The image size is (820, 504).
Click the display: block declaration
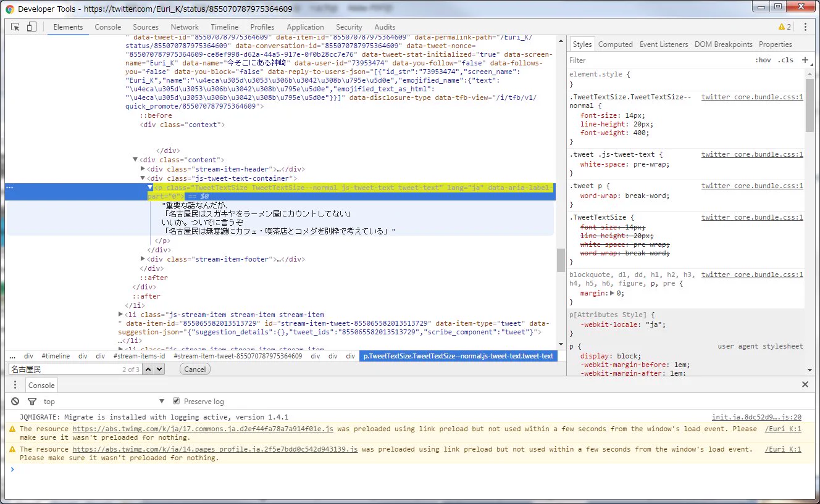tap(611, 356)
